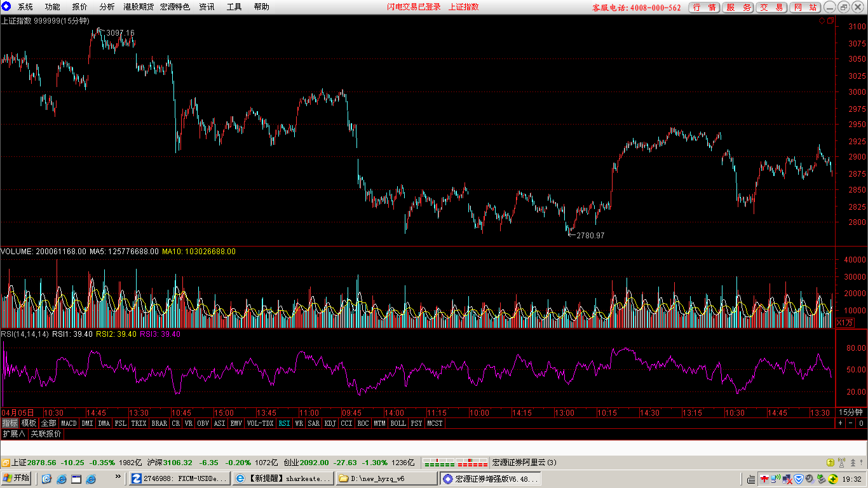This screenshot has width=868, height=488.
Task: Select the highlighted RSI indicator tab
Action: click(284, 423)
